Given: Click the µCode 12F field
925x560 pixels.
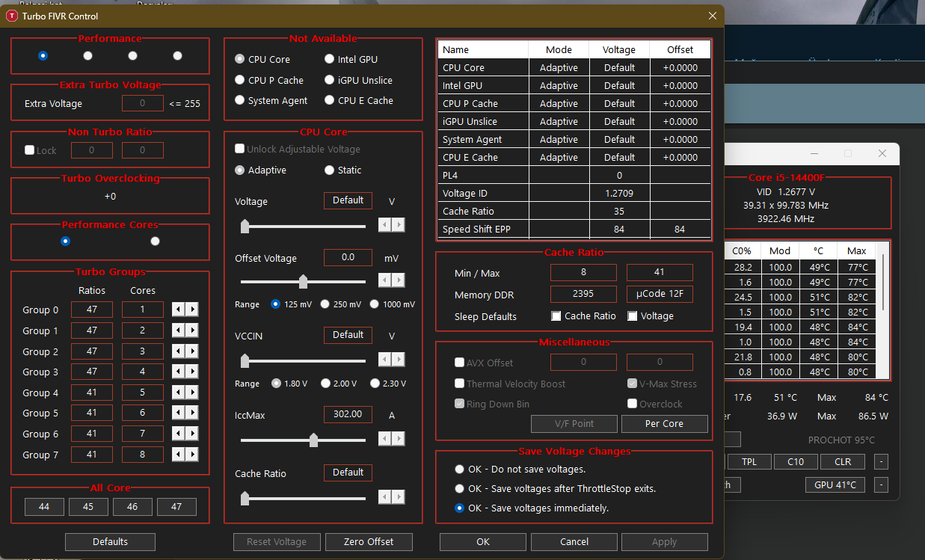Looking at the screenshot, I should point(660,295).
